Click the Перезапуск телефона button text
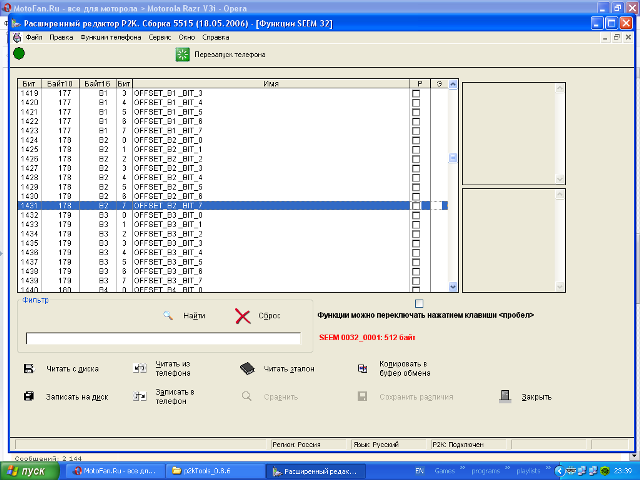This screenshot has width=640, height=480. (x=230, y=54)
